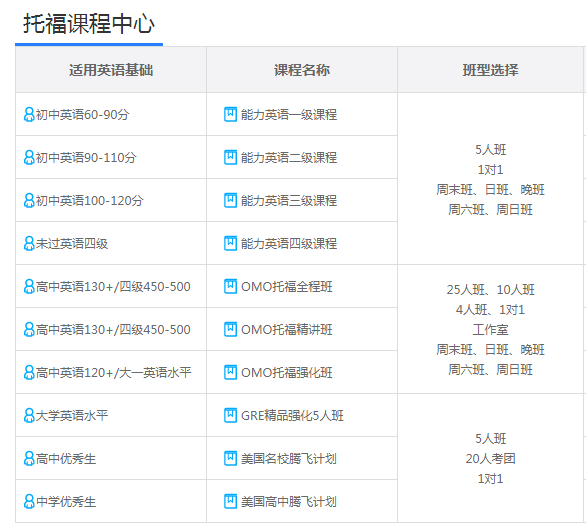Select the 初中英语100-120分 cell text
586x524 pixels.
pyautogui.click(x=90, y=200)
